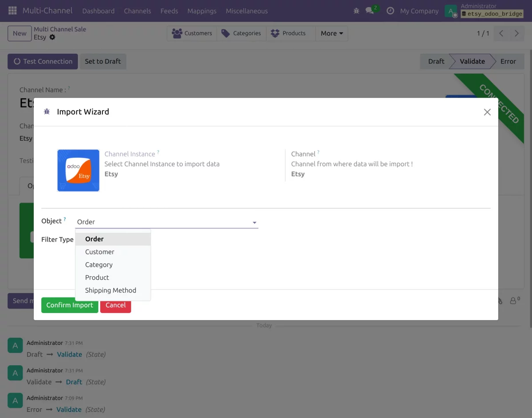Open the Customers stat button
The width and height of the screenshot is (532, 418).
coord(192,33)
